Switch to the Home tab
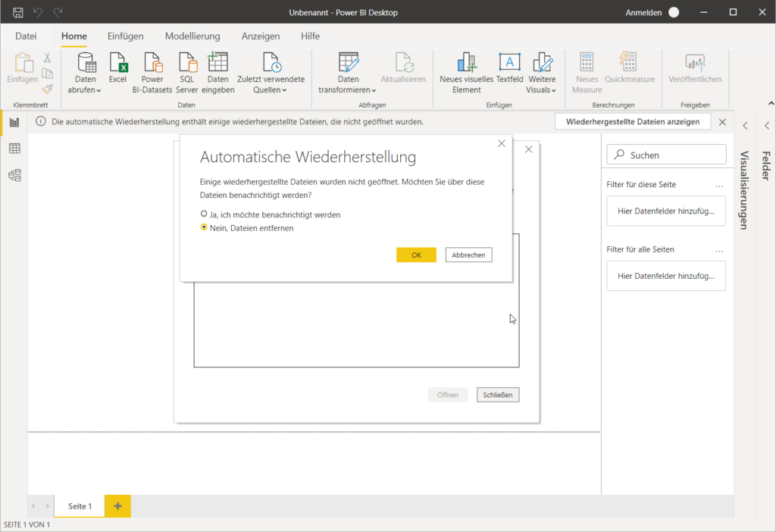 tap(74, 36)
